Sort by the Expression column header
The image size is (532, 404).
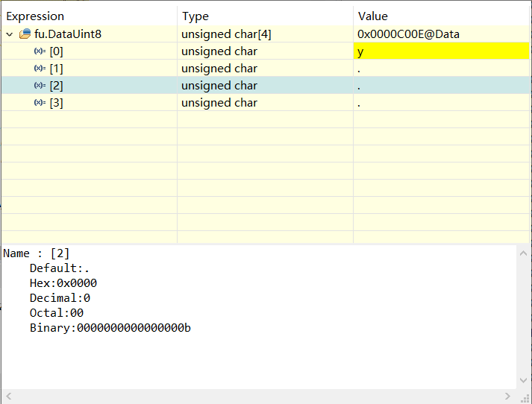tap(35, 16)
